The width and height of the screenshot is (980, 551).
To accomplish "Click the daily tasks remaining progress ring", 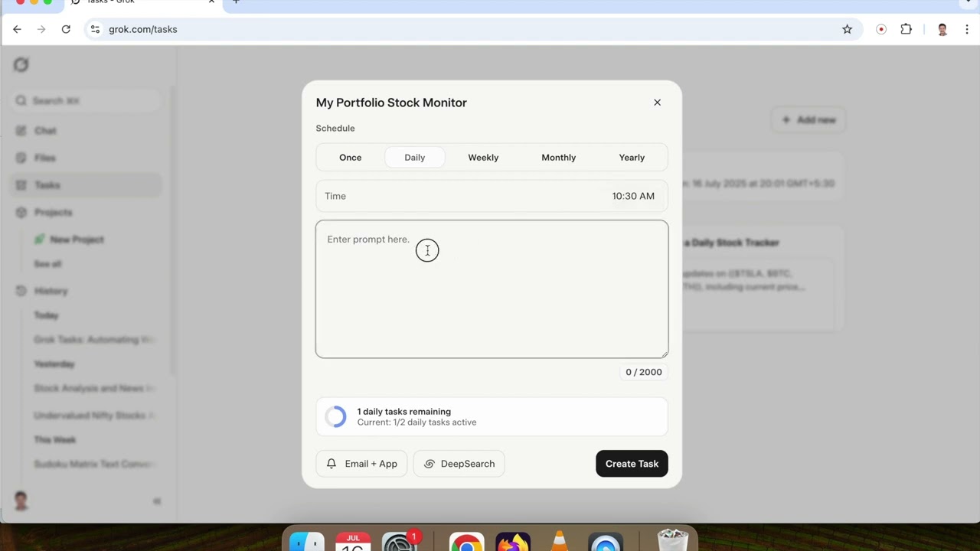I will coord(335,416).
